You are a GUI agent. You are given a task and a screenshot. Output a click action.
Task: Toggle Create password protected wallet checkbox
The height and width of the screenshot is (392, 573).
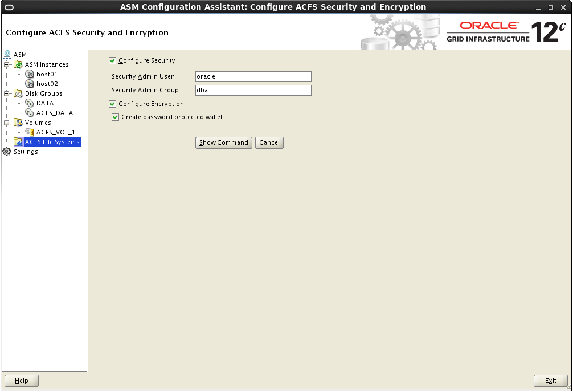[x=116, y=117]
